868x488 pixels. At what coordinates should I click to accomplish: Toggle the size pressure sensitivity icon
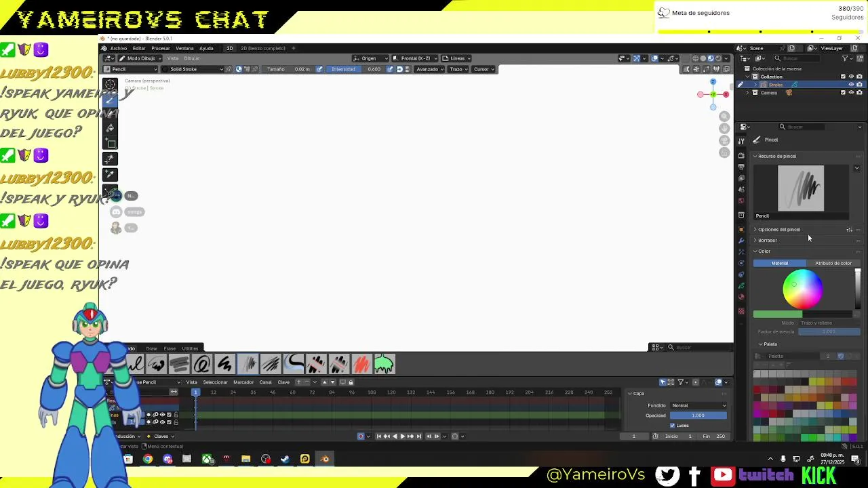click(321, 69)
